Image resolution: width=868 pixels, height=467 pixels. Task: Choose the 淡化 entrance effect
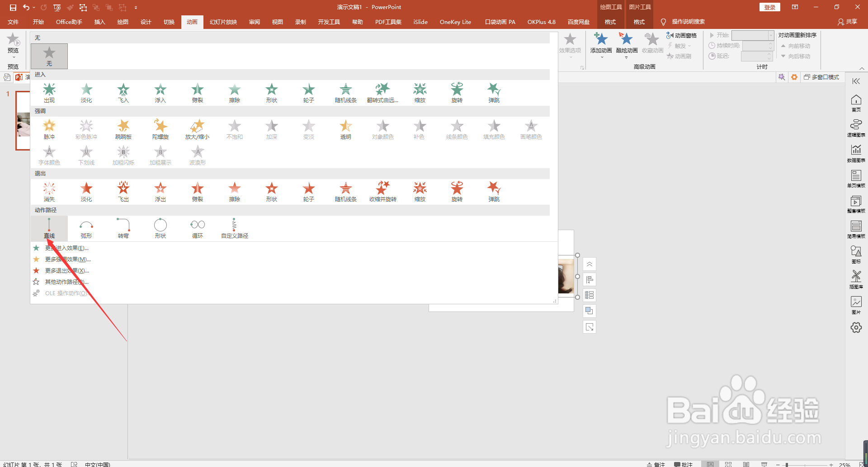tap(86, 93)
